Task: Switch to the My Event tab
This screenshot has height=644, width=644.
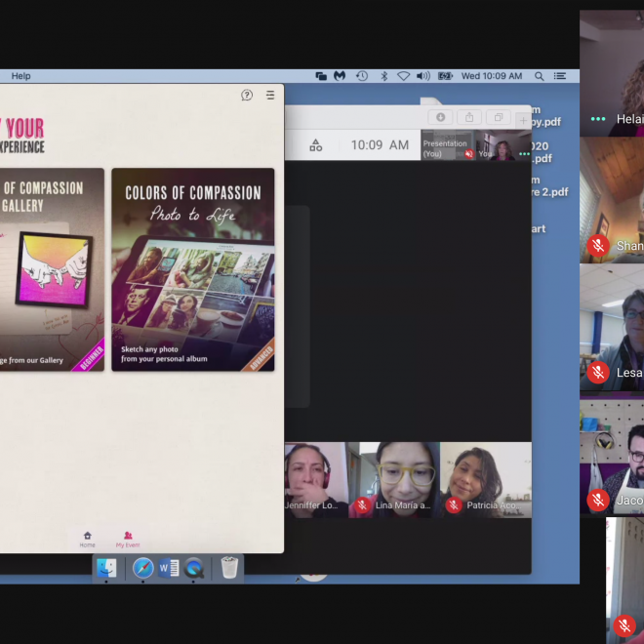Action: [x=128, y=538]
